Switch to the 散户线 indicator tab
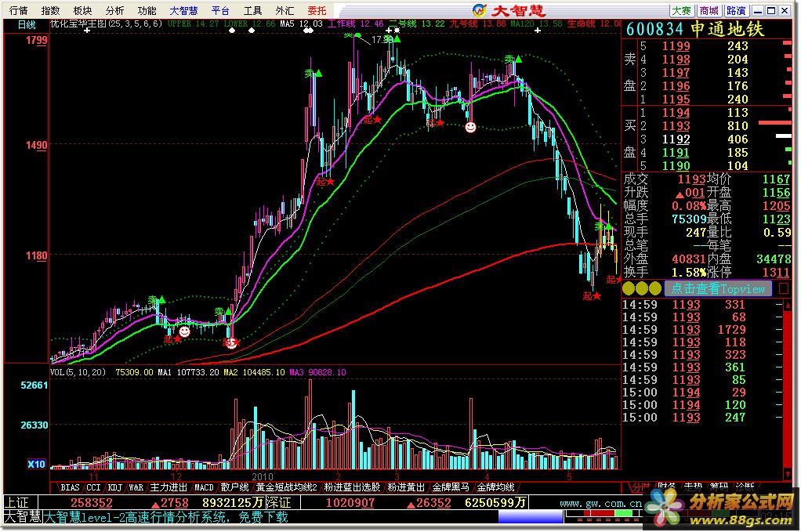This screenshot has width=801, height=532. [234, 487]
